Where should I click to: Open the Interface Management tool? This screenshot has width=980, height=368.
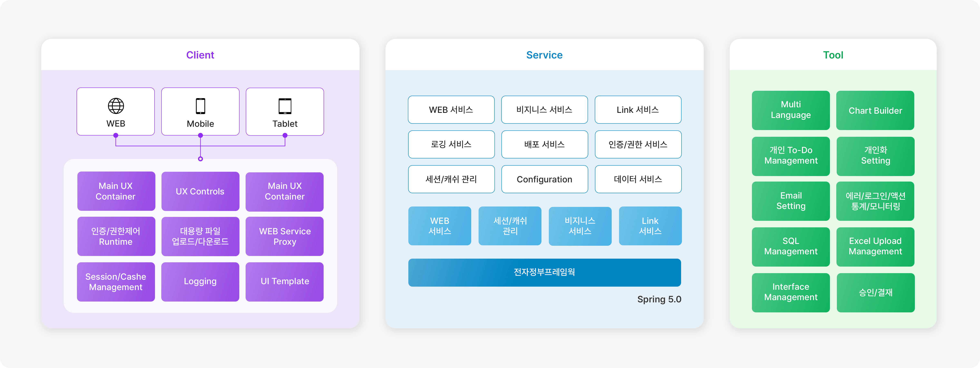pos(791,292)
